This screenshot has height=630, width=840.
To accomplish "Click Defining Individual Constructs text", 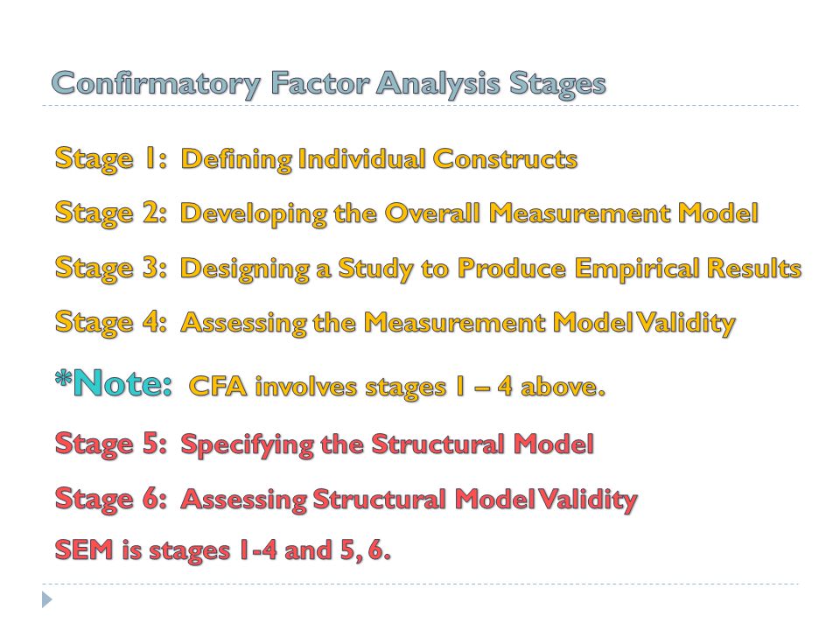I will coord(379,159).
